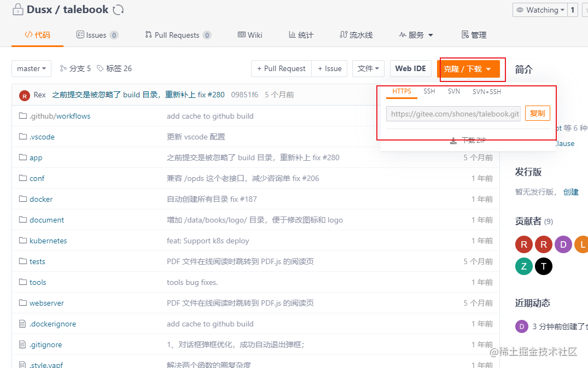Open commit hash 09851f6

pyautogui.click(x=244, y=95)
